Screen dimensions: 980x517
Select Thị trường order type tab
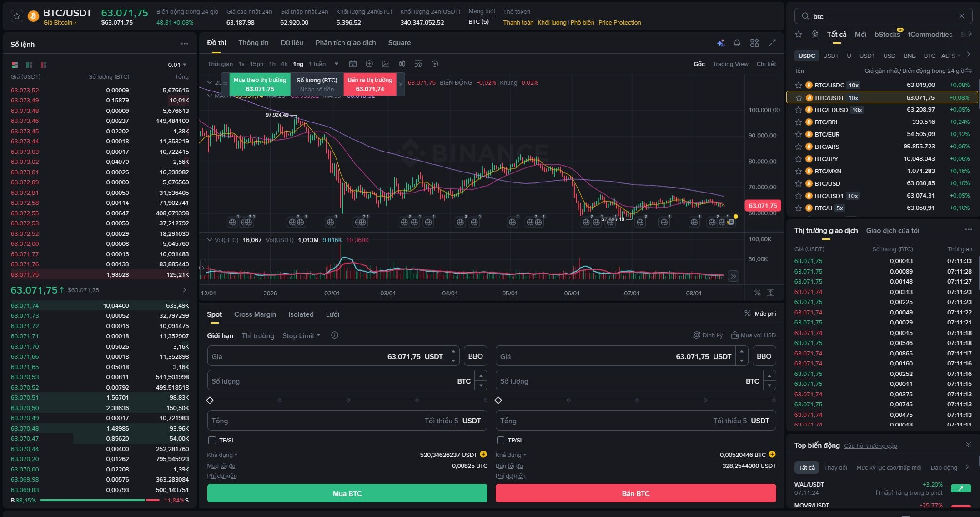click(258, 335)
